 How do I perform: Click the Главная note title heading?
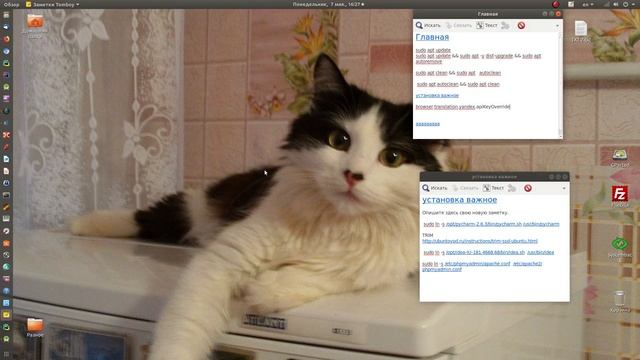pyautogui.click(x=432, y=37)
